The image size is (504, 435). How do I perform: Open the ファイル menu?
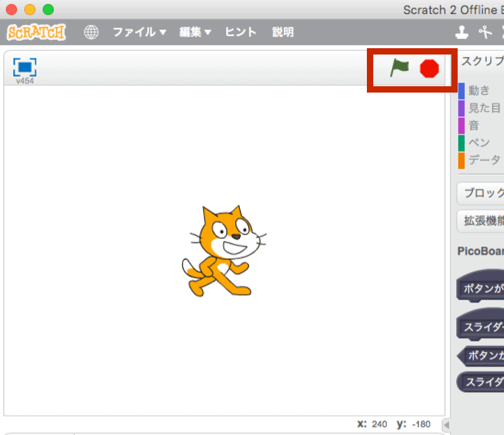point(139,32)
